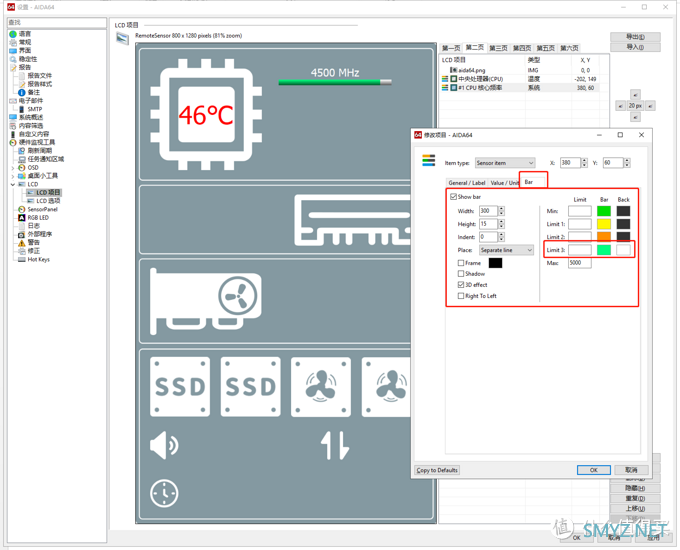The image size is (680, 550).
Task: Click the yellow Limit 1 bar color
Action: (604, 224)
